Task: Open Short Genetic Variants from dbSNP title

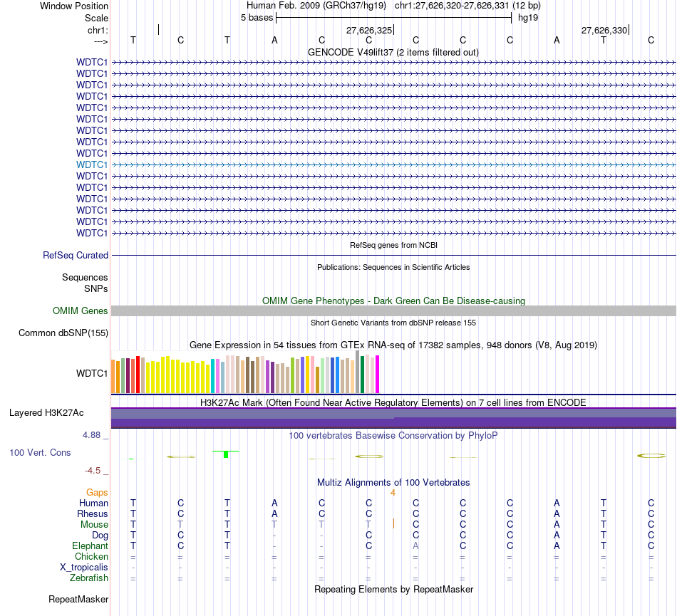Action: 393,323
